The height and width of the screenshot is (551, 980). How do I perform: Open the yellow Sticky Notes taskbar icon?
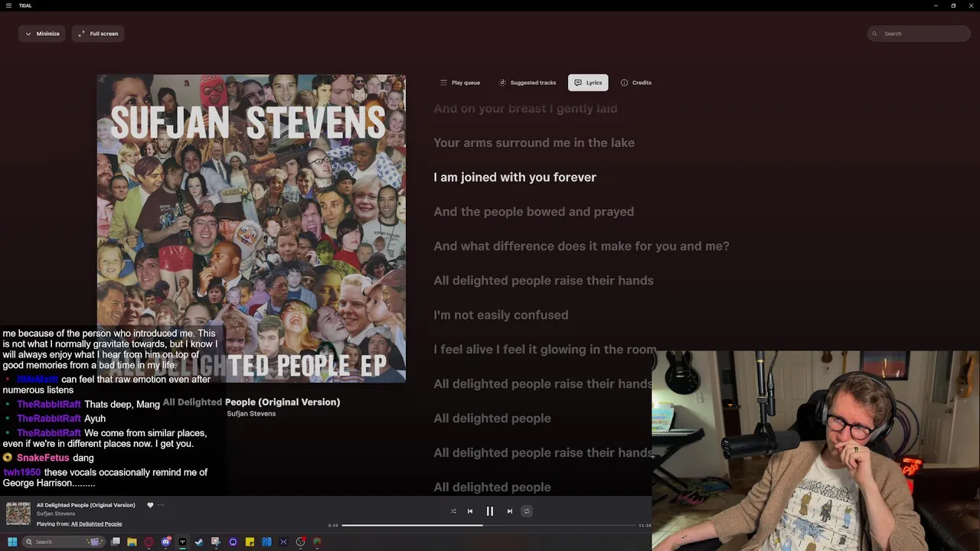click(x=250, y=542)
